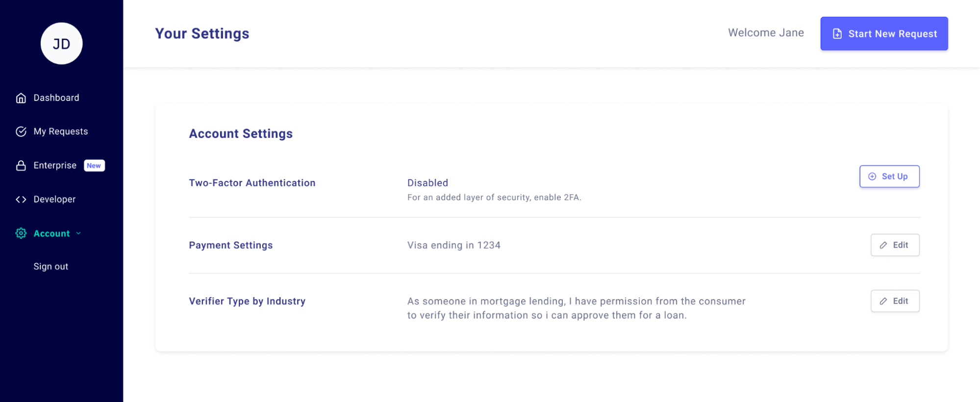This screenshot has height=402, width=980.
Task: Click the JD profile avatar
Action: [x=61, y=44]
